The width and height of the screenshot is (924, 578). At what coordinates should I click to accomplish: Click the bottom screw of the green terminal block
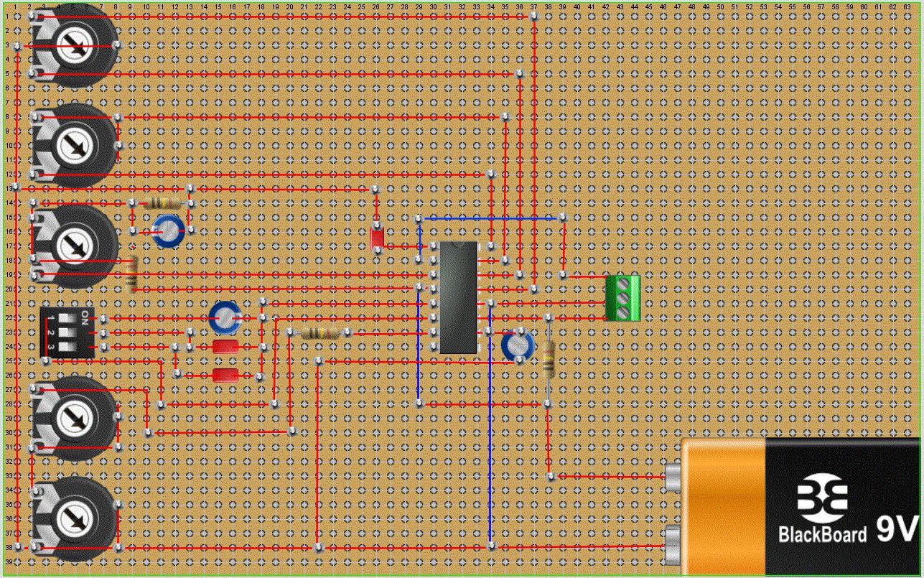point(622,312)
